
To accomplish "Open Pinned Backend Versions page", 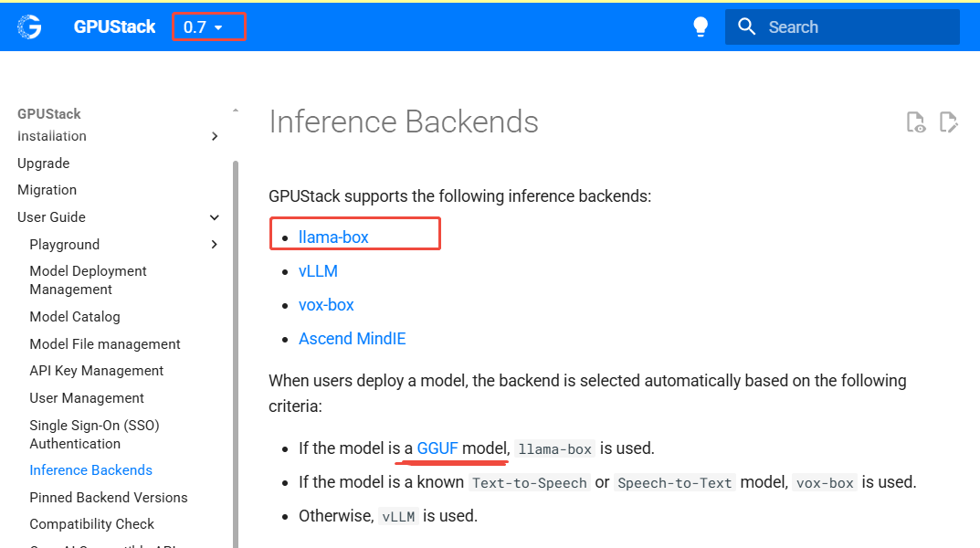I will 109,498.
